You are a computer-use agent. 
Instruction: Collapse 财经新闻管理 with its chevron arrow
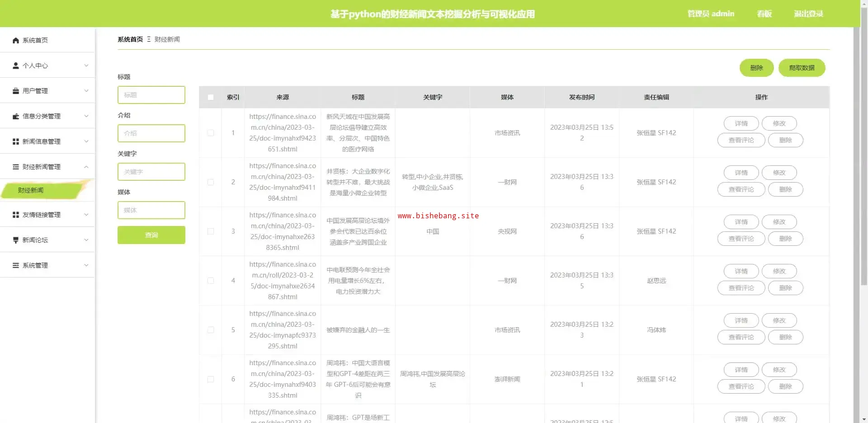pos(86,167)
